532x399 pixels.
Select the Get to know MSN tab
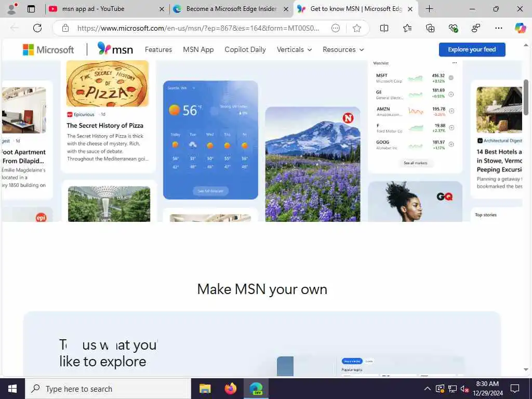(355, 9)
